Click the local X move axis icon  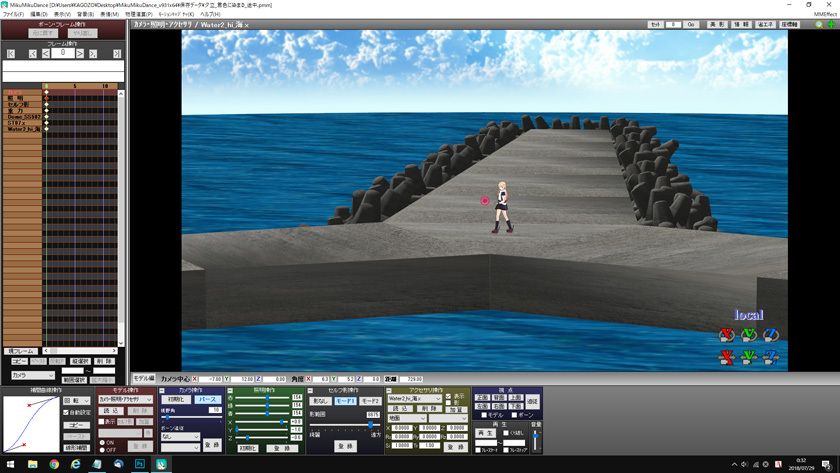pyautogui.click(x=726, y=357)
